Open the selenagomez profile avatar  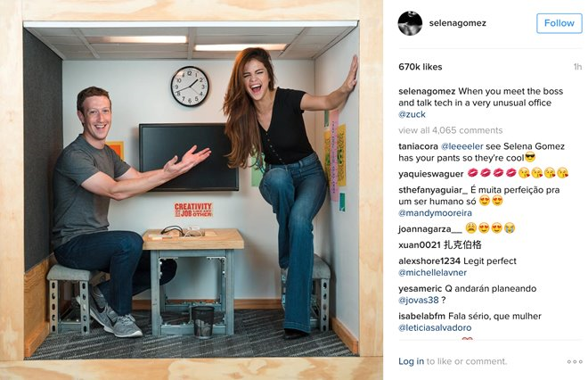[410, 23]
